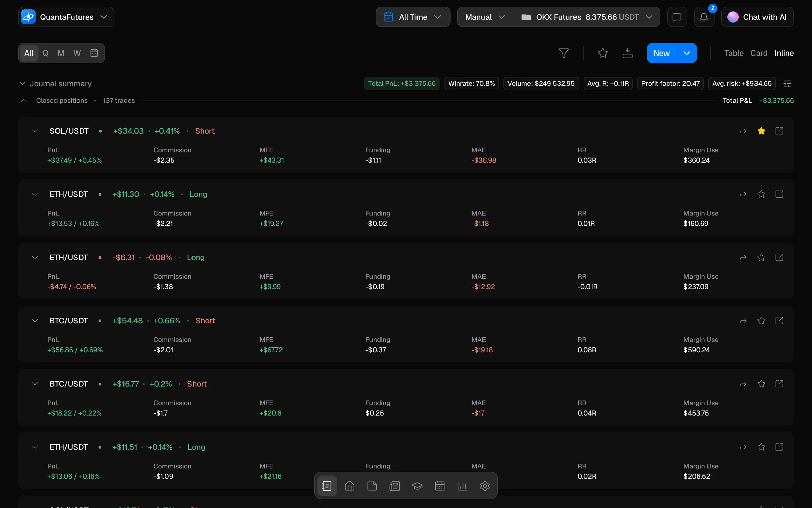Open notifications bell icon
Screen dimensions: 812x508
pos(704,17)
